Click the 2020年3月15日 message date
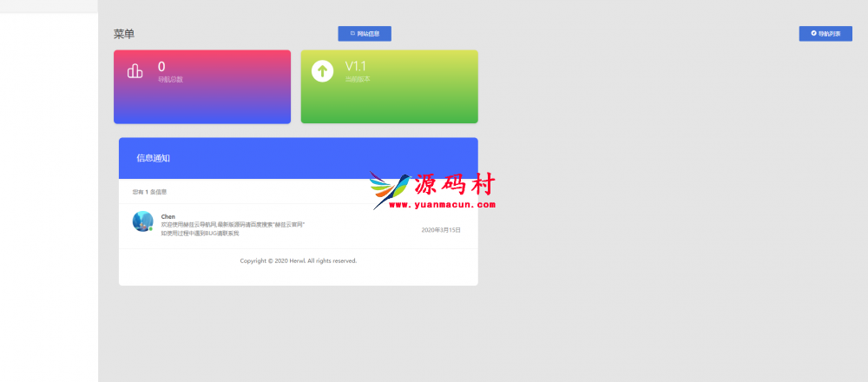The width and height of the screenshot is (868, 382). click(441, 230)
